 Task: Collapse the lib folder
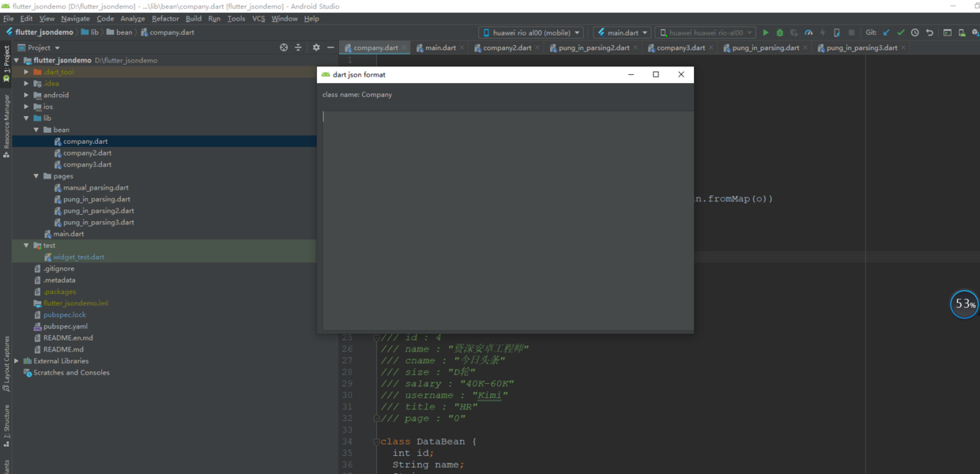point(27,118)
